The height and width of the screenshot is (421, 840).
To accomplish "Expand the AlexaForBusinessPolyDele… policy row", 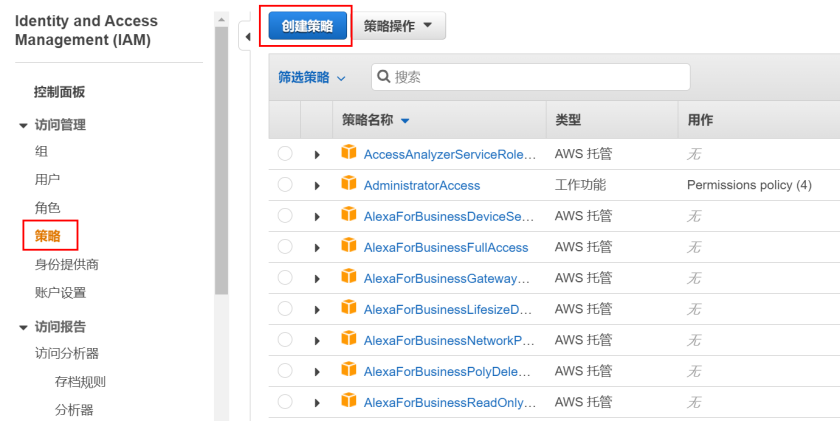I will (x=317, y=372).
